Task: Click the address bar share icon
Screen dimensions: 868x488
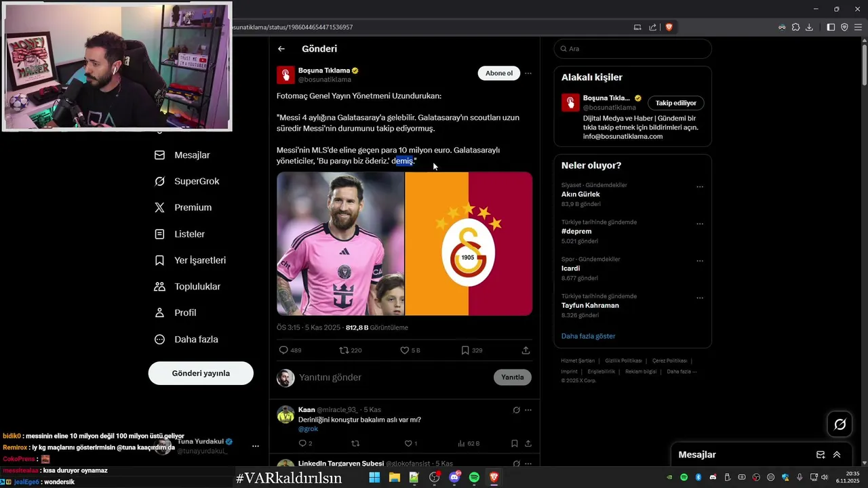Action: 652,27
